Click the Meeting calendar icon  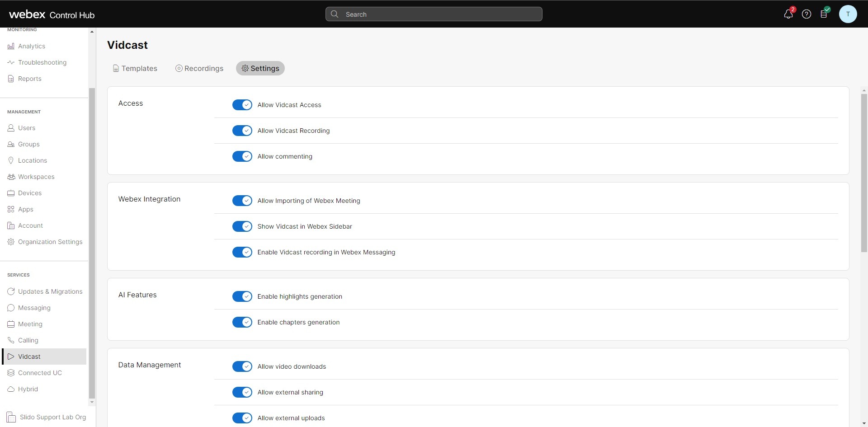pos(11,324)
